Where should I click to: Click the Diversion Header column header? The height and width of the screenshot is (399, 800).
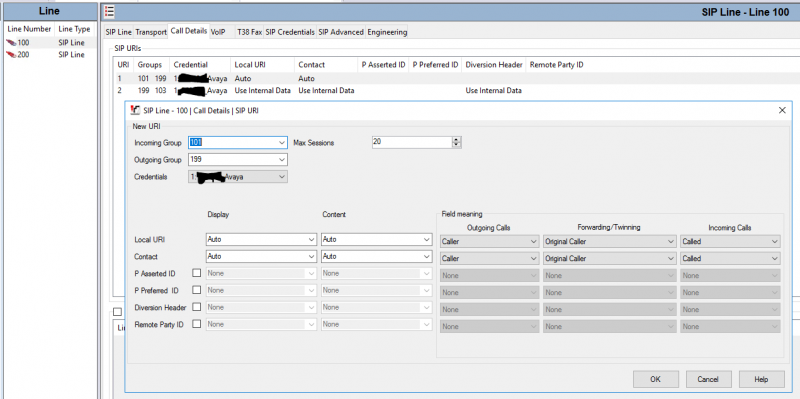click(x=494, y=65)
